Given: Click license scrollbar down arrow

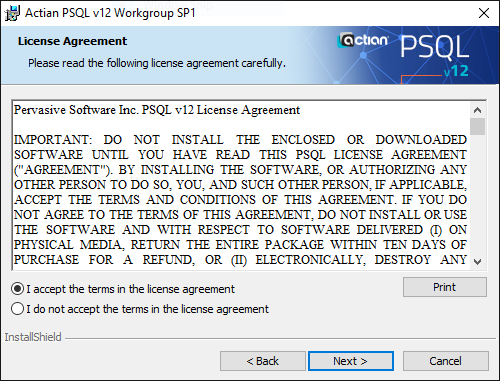Looking at the screenshot, I should coord(477,262).
